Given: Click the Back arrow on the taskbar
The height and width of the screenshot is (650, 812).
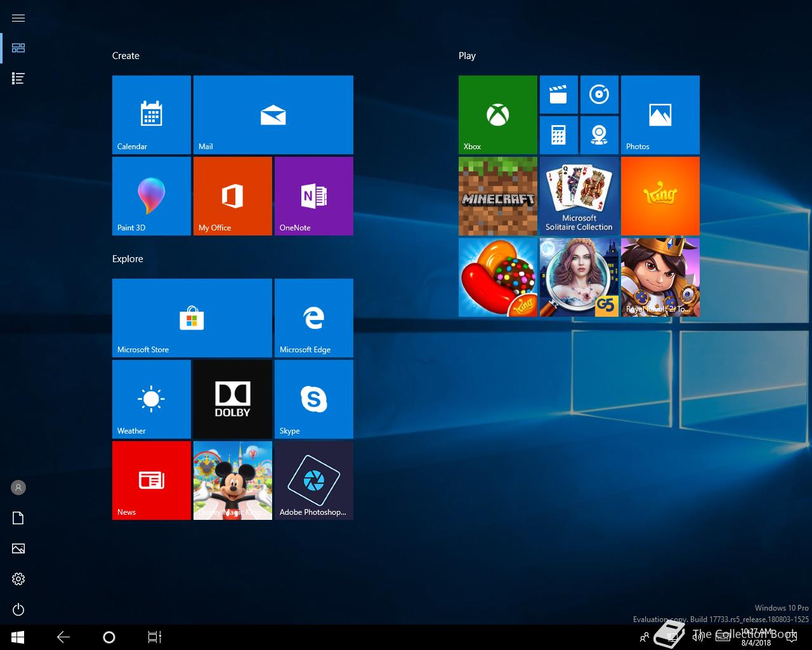Looking at the screenshot, I should pos(63,637).
